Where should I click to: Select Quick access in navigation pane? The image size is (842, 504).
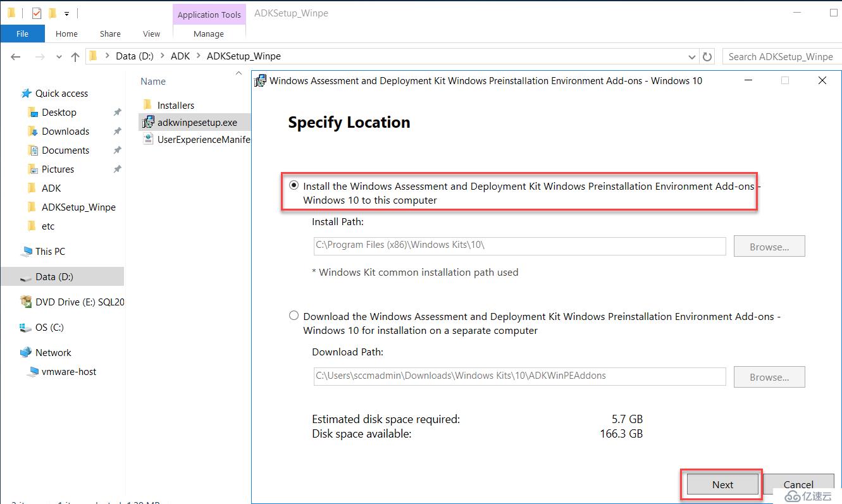pyautogui.click(x=61, y=93)
